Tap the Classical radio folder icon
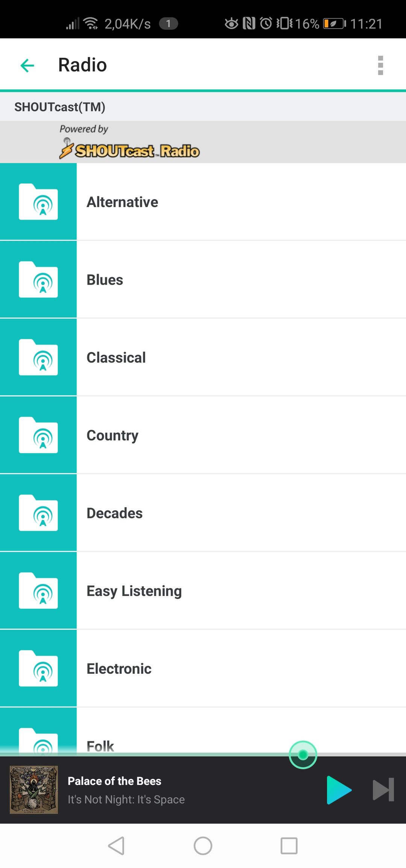Viewport: 406px width, 868px height. [x=38, y=357]
